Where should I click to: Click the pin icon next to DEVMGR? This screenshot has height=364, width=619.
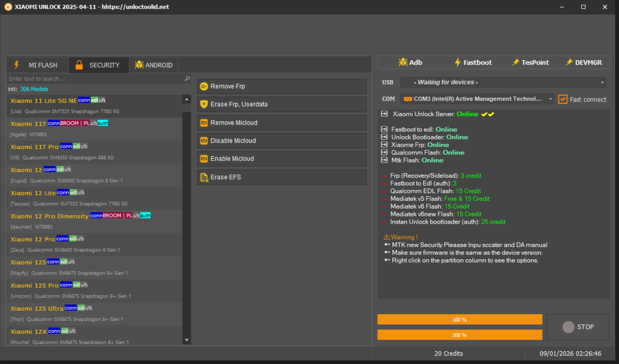569,62
